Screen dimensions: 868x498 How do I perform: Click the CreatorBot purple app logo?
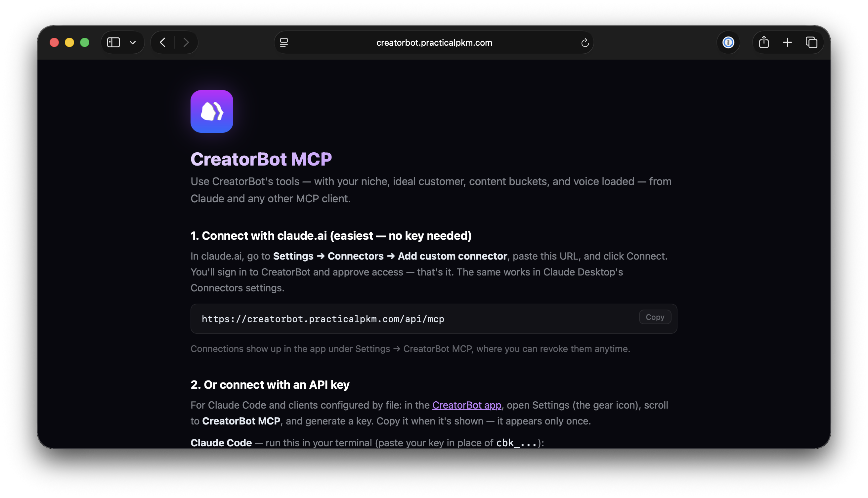[212, 112]
